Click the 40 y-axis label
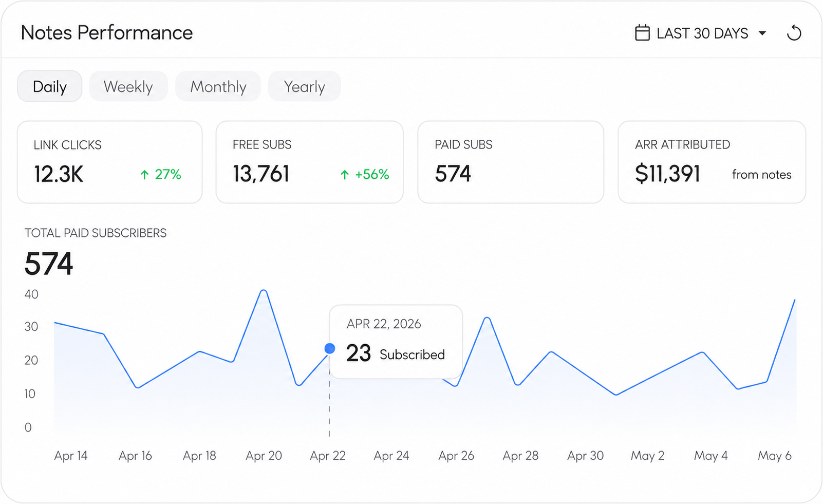Image resolution: width=823 pixels, height=504 pixels. pyautogui.click(x=31, y=294)
